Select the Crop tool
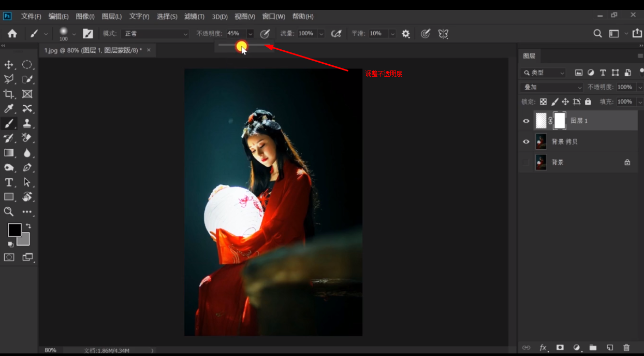Screen dimensions: 644x356 pyautogui.click(x=9, y=94)
